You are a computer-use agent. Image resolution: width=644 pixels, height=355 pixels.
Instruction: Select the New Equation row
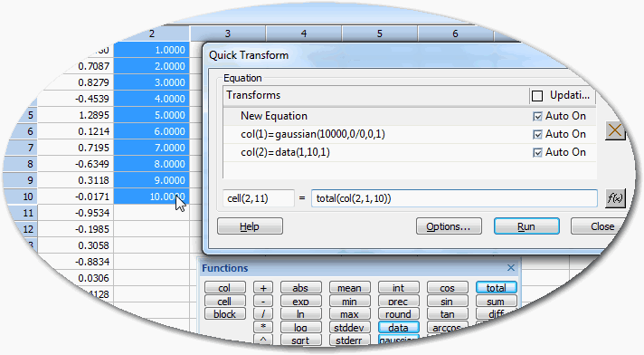pos(410,116)
